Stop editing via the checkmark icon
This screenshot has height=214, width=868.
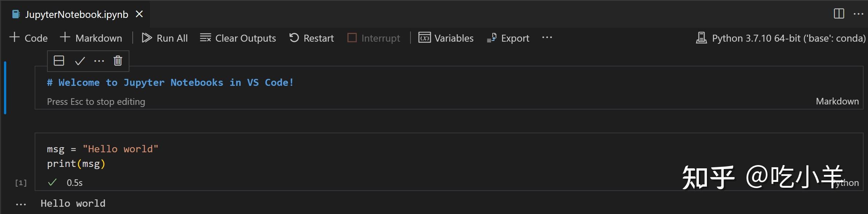(x=80, y=61)
